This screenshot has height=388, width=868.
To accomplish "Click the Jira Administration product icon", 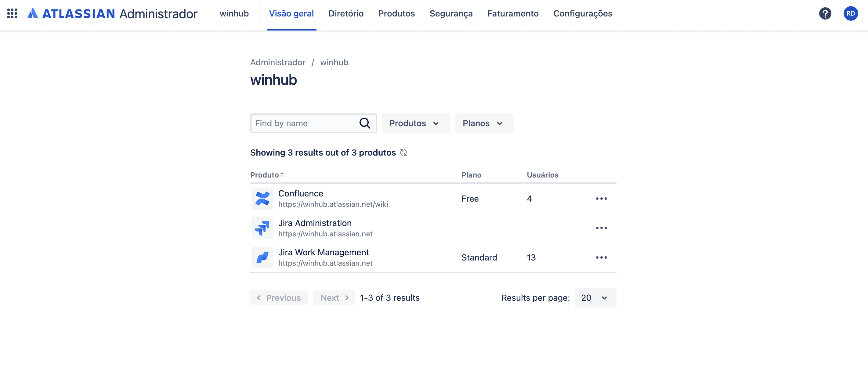I will tap(262, 228).
